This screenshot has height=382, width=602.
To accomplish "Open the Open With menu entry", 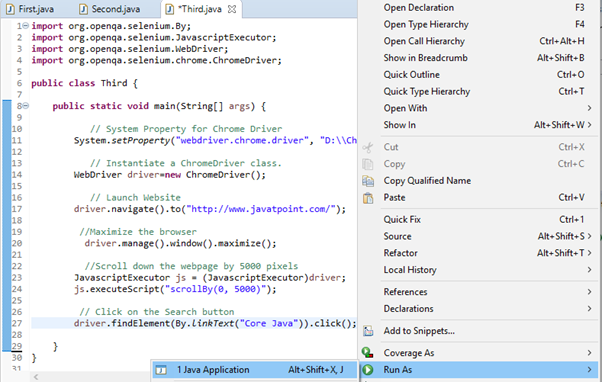I will (479, 108).
